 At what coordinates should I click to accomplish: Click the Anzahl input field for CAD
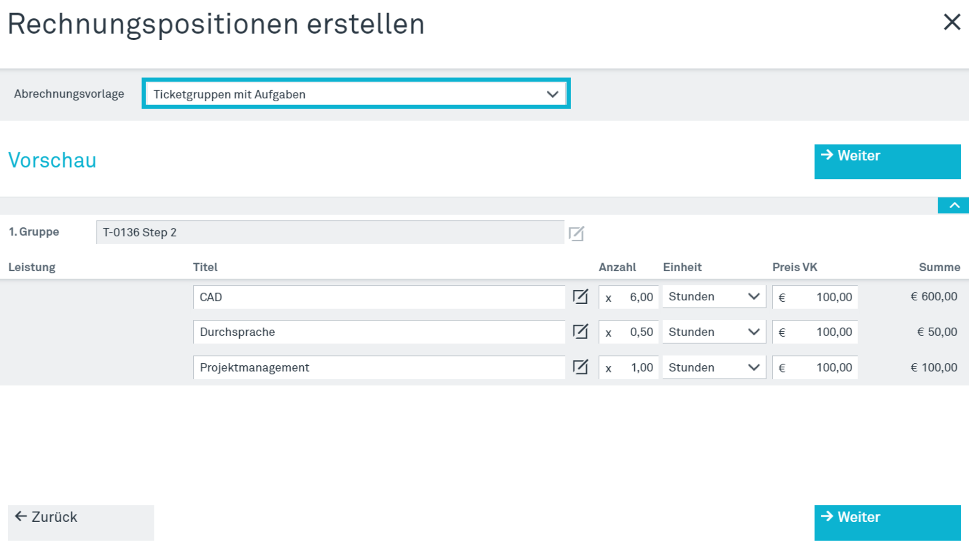(x=633, y=296)
